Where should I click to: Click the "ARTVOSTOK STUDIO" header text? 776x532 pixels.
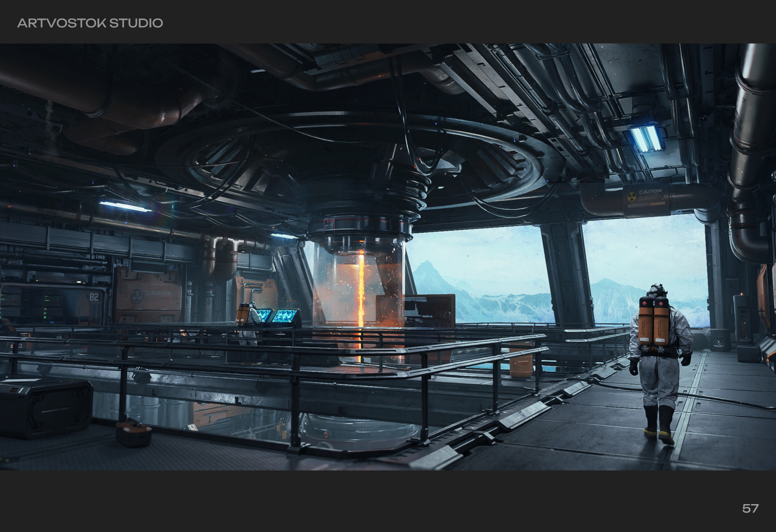[90, 23]
